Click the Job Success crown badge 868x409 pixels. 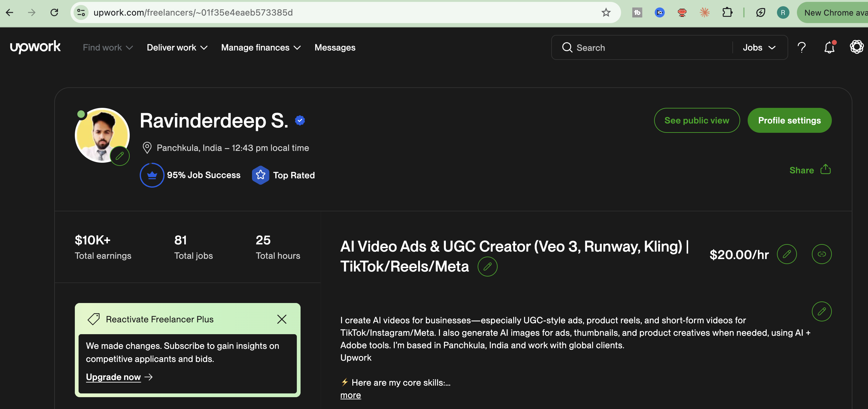152,175
